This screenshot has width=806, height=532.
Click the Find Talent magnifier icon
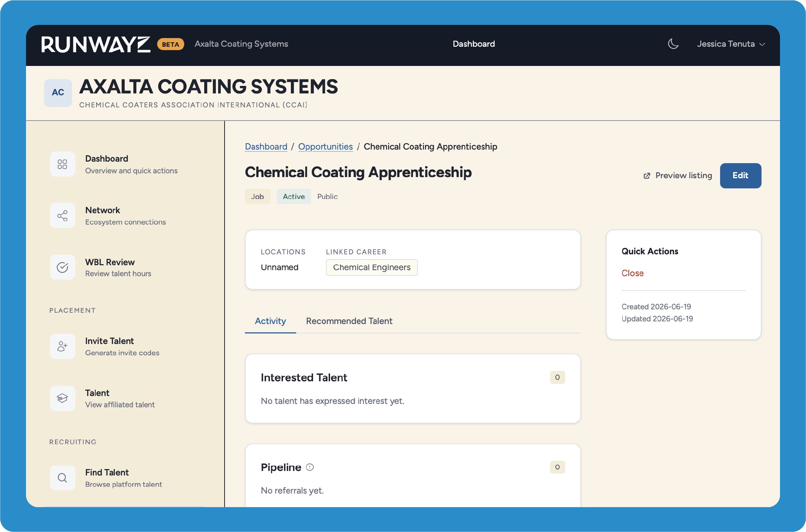pos(63,478)
